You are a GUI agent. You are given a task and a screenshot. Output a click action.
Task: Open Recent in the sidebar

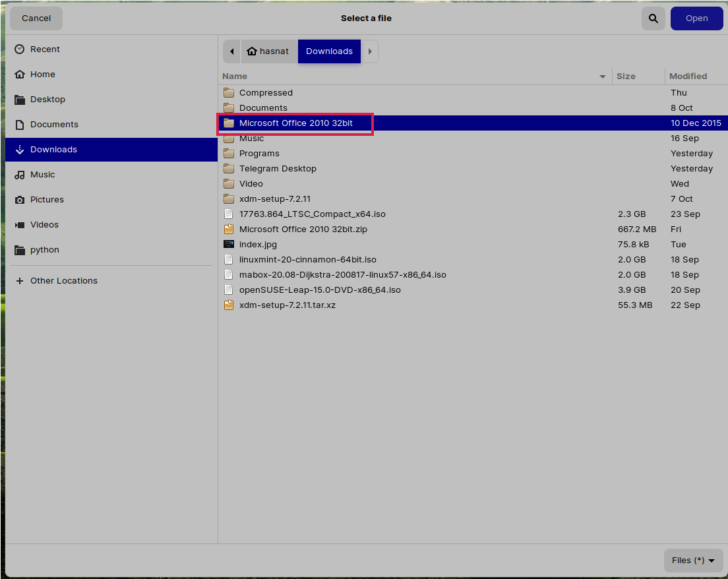(45, 49)
